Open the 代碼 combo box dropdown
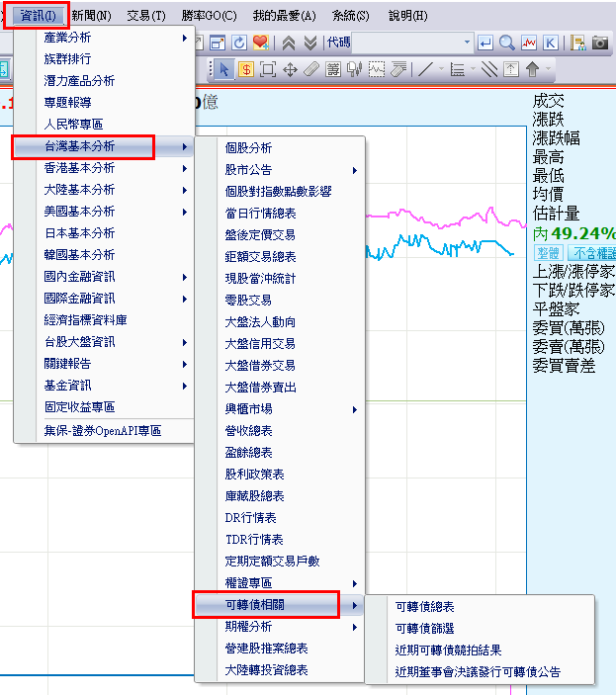Image resolution: width=616 pixels, height=695 pixels. [x=468, y=43]
